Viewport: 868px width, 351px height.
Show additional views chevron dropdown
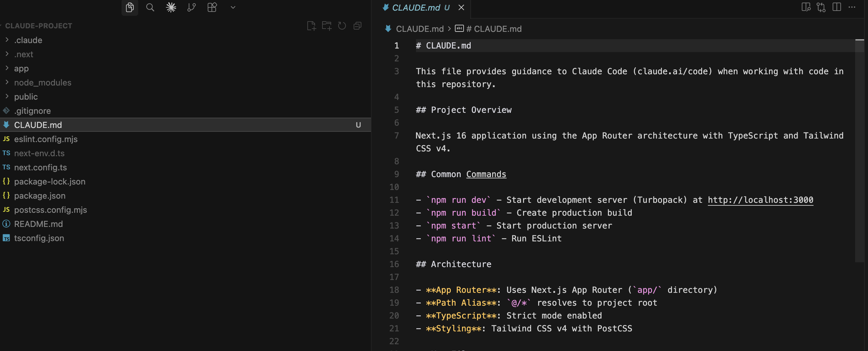tap(233, 7)
